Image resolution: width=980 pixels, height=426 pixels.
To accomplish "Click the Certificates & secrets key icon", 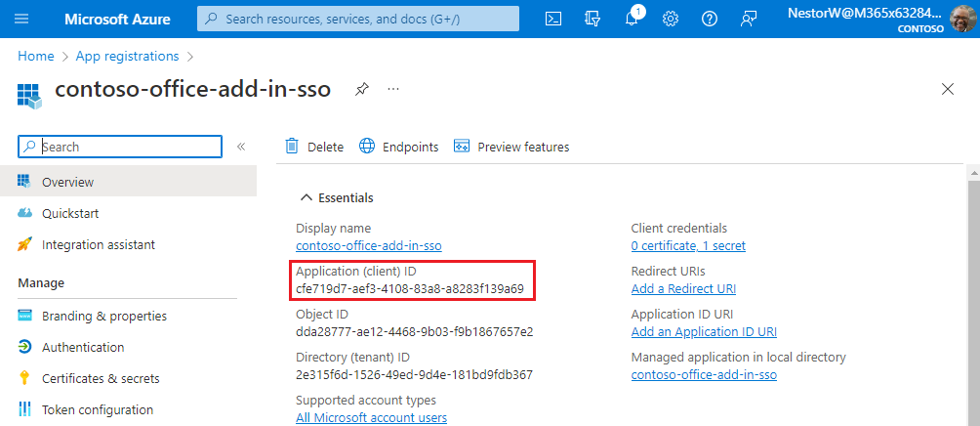I will [24, 378].
